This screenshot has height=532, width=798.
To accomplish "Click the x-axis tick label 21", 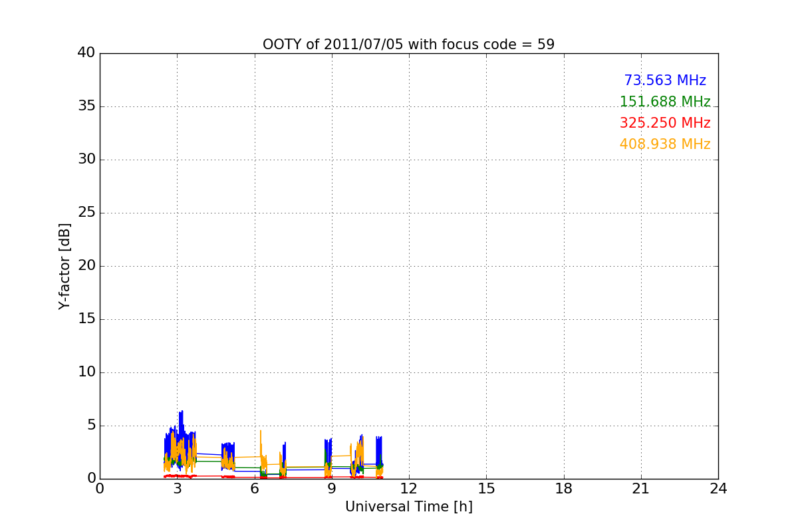I will coord(641,489).
